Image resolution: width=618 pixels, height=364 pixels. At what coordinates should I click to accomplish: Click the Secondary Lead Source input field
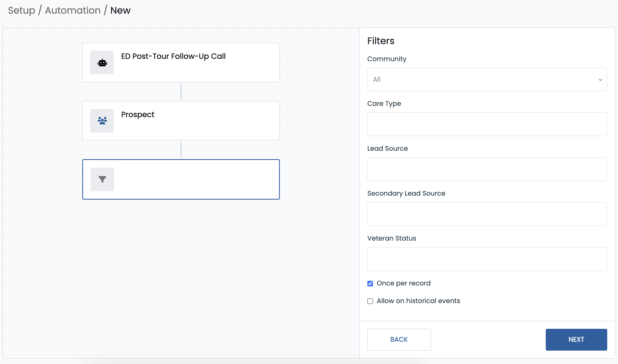tap(487, 214)
